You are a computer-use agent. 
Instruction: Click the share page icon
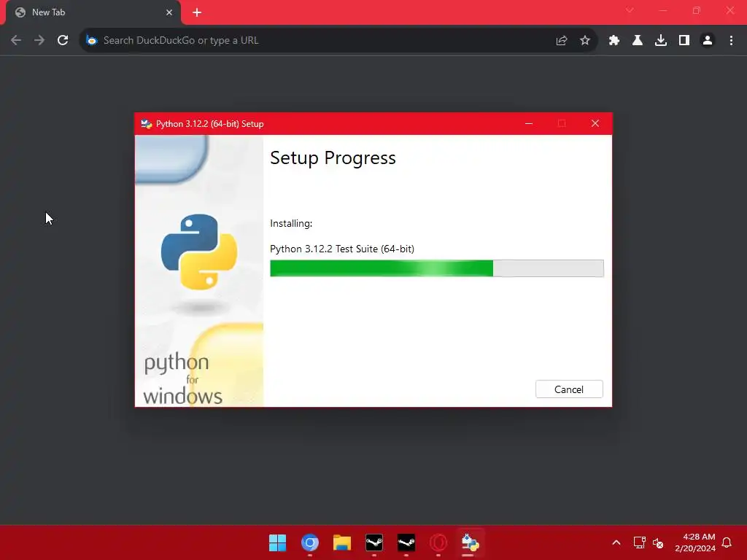(x=562, y=41)
